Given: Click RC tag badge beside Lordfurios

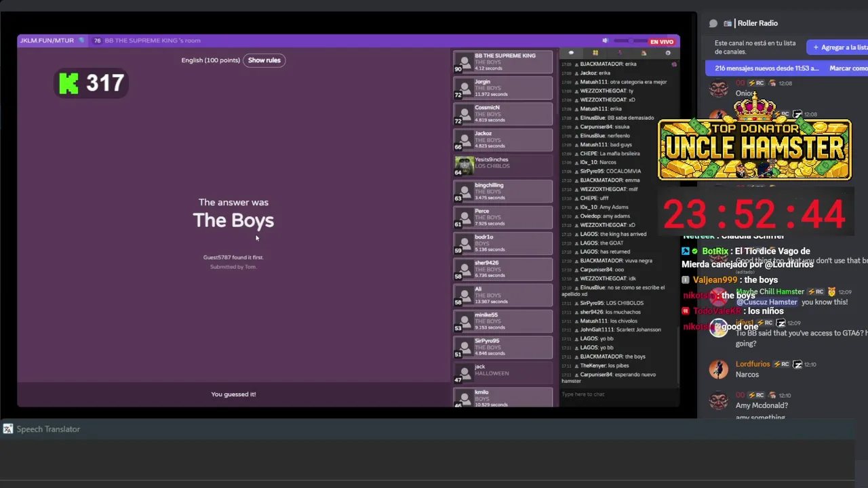Looking at the screenshot, I should tap(781, 365).
